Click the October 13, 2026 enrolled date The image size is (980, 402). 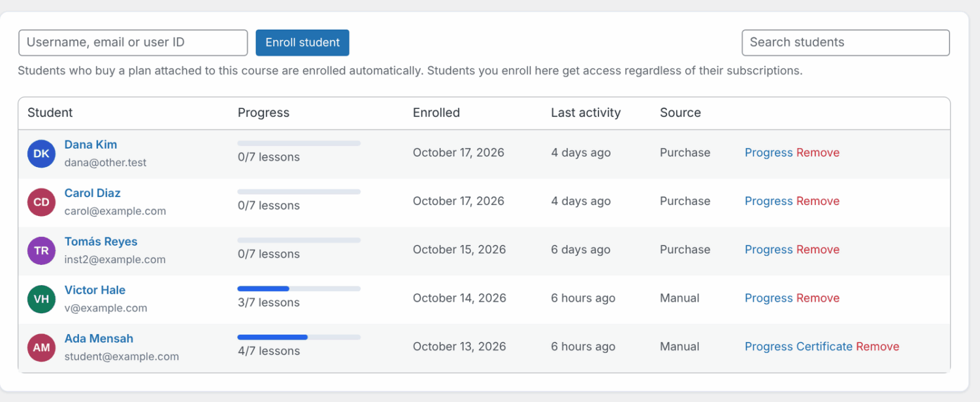[459, 347]
